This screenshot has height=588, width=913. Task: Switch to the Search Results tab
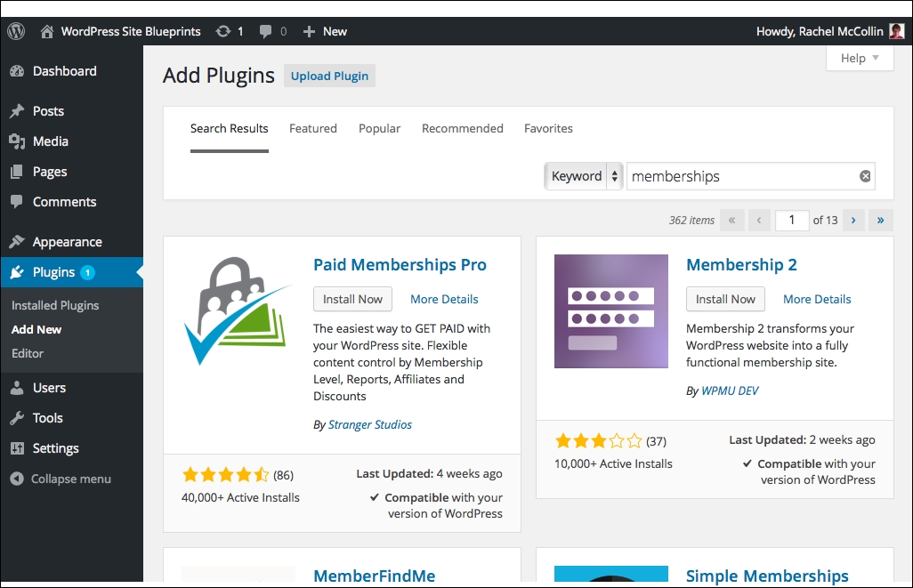point(230,129)
